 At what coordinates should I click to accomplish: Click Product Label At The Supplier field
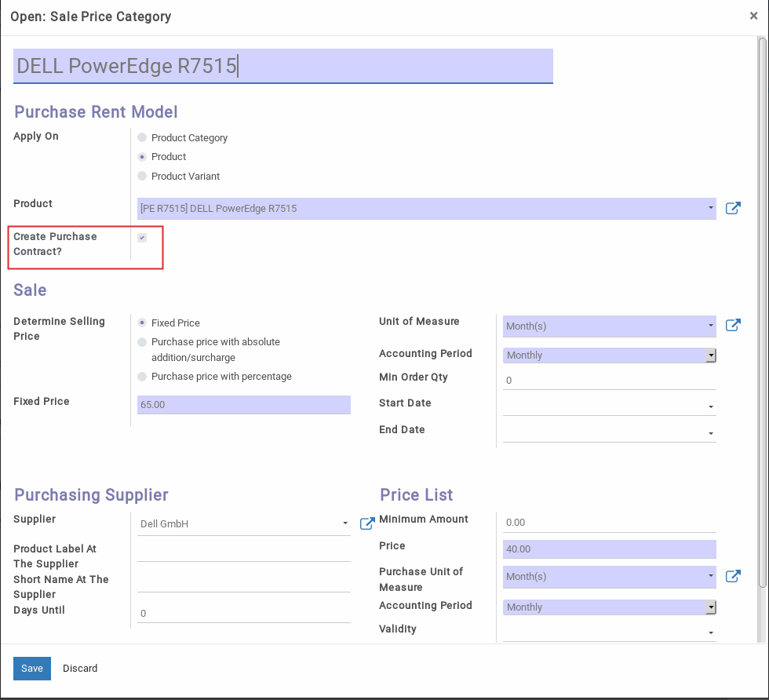244,552
